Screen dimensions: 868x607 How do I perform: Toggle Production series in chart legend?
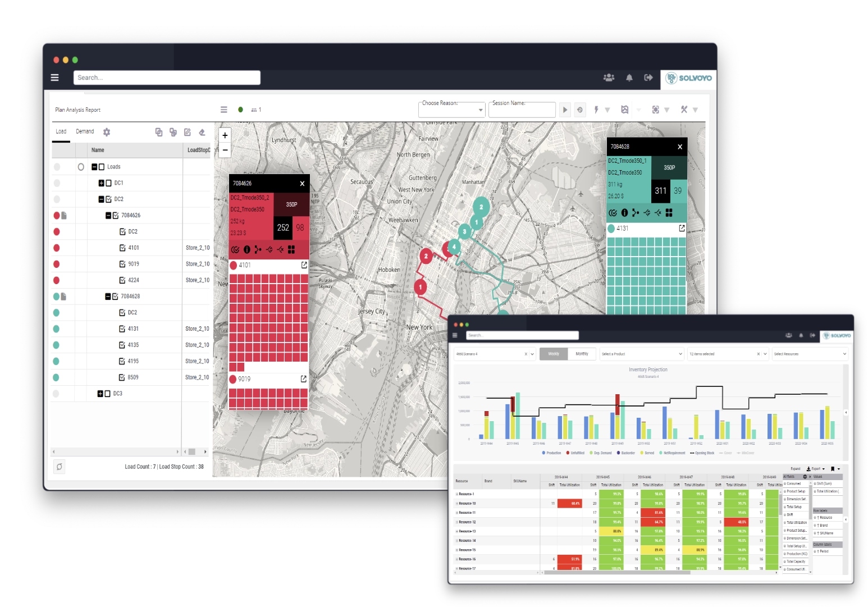point(551,453)
